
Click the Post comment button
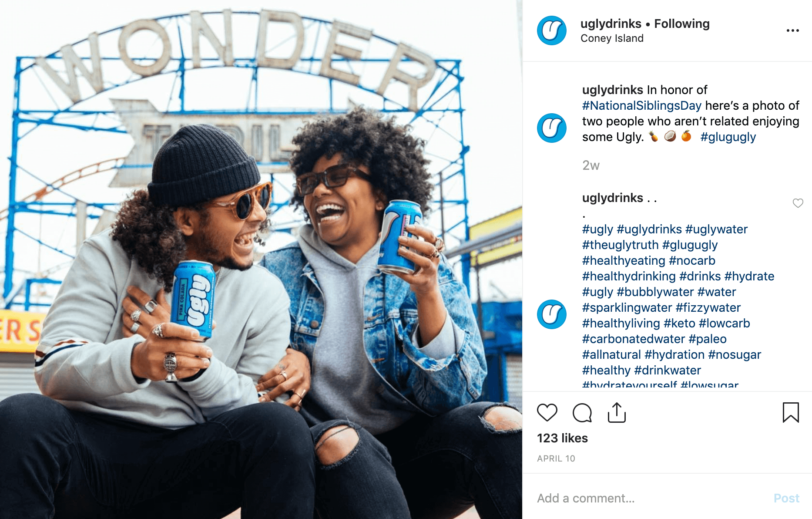(786, 498)
